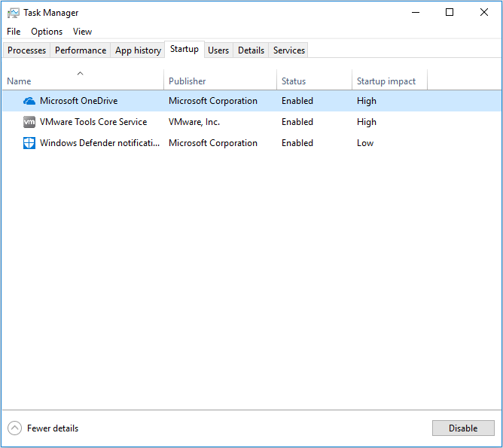Click the VMware Tools vm icon
Viewport: 503px width, 448px height.
29,122
